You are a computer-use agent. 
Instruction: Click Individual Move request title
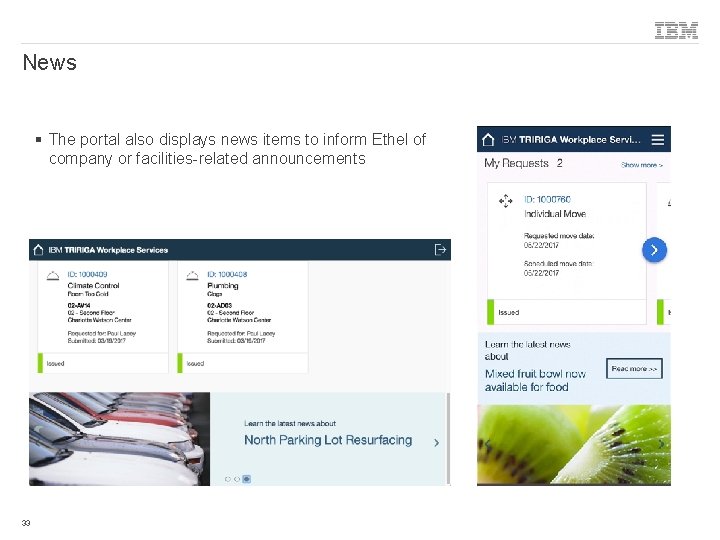(555, 214)
